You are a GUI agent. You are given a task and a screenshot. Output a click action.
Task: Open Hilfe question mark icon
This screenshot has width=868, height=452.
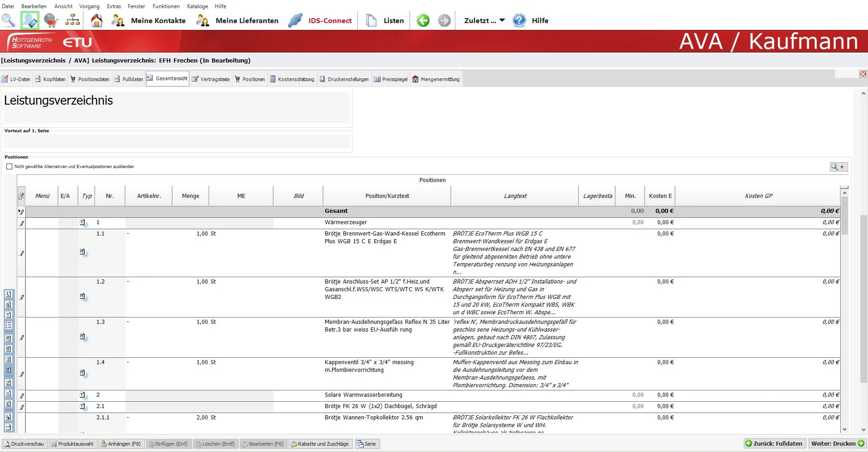[x=519, y=20]
